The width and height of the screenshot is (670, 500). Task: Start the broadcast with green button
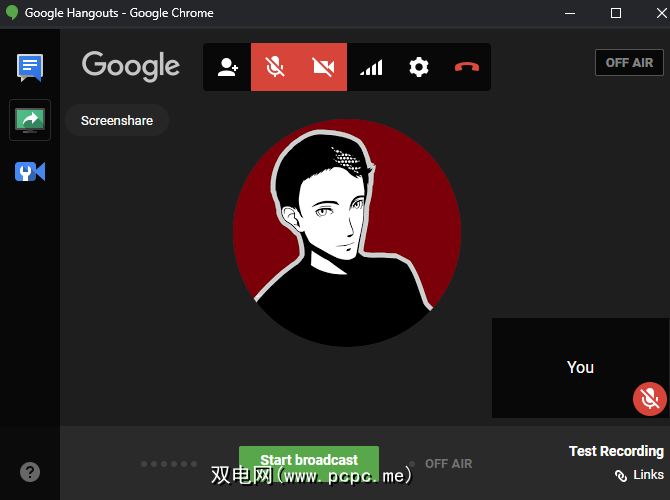309,463
